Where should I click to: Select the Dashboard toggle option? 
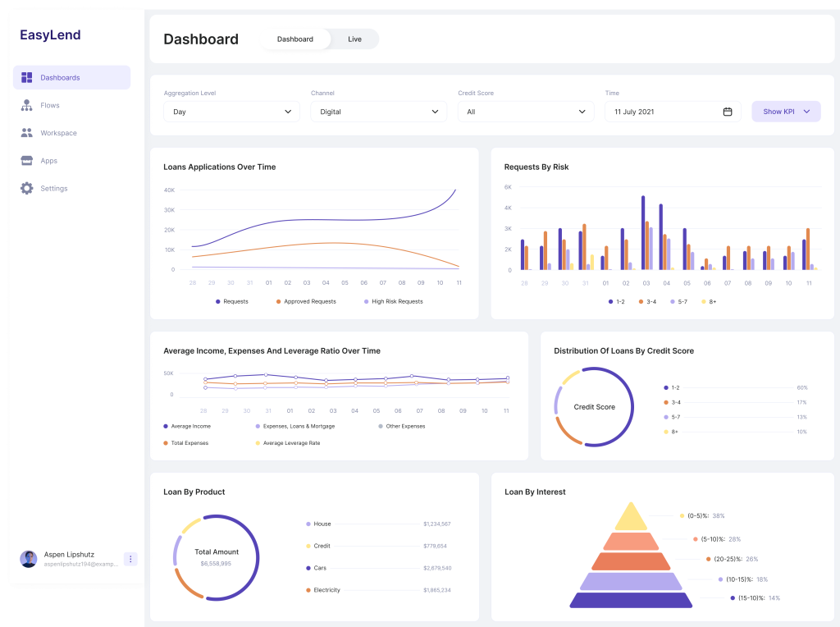(x=295, y=39)
